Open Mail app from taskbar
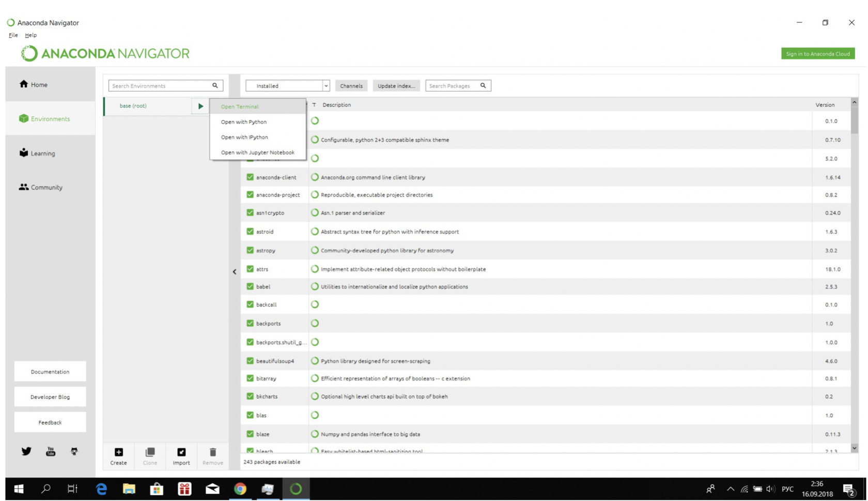 (x=212, y=489)
